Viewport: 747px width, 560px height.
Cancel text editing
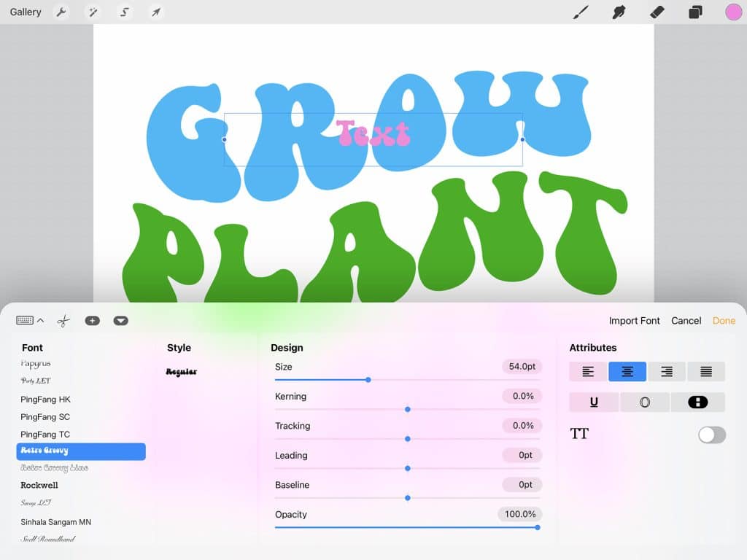(686, 321)
